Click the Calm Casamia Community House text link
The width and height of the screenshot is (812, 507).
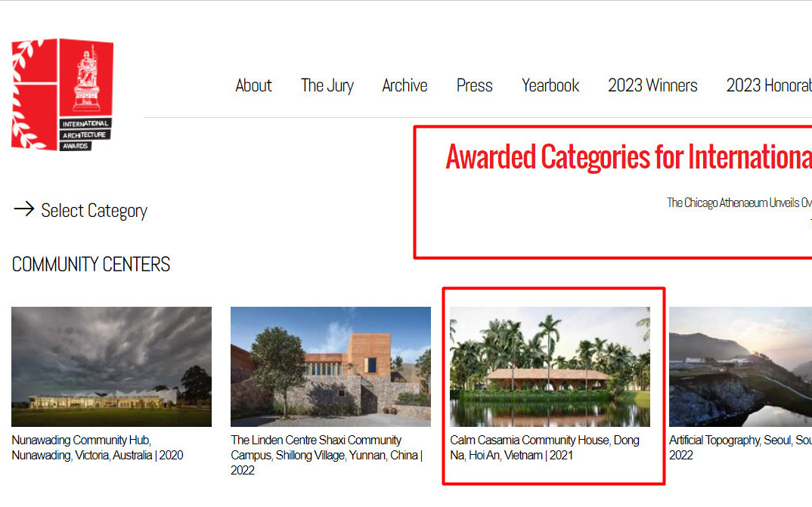coord(545,447)
